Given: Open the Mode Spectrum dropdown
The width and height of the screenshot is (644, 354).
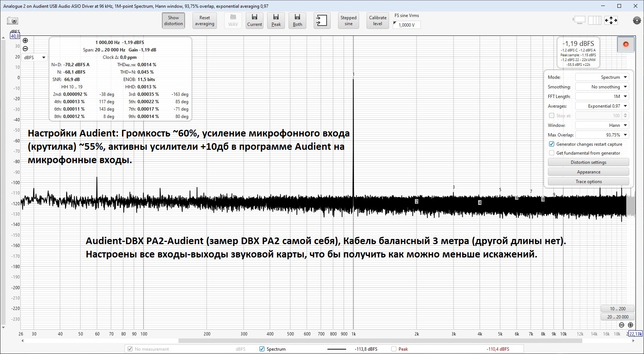Looking at the screenshot, I should tap(602, 77).
